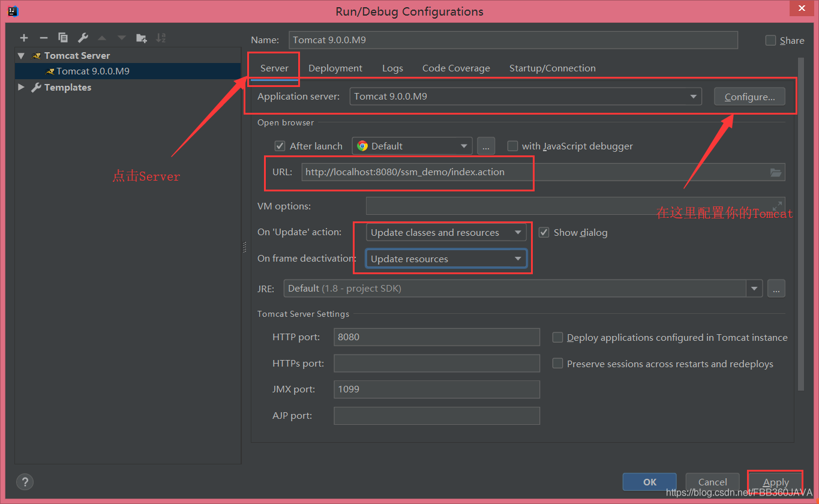Open the JRE dropdown arrow
The image size is (819, 504).
click(x=754, y=289)
